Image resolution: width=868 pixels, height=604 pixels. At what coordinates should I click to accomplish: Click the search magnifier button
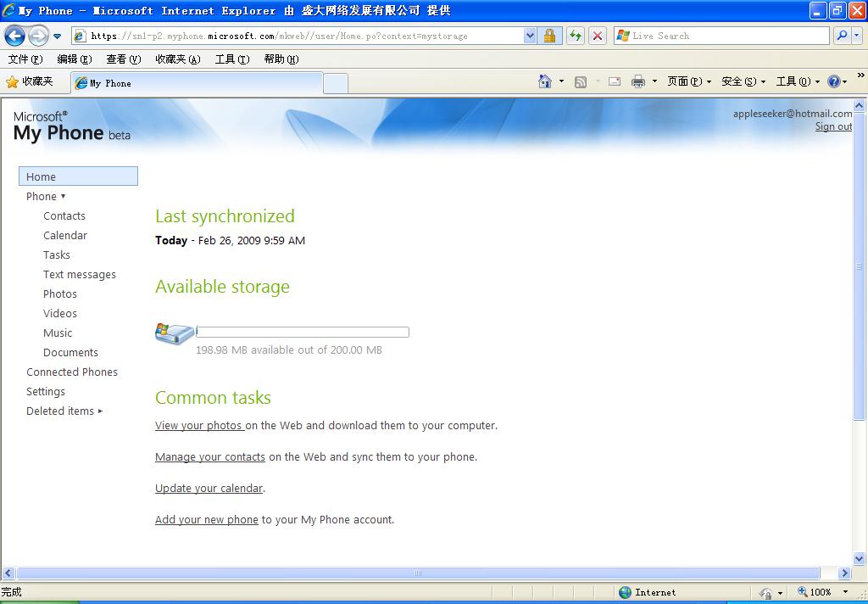tap(842, 36)
